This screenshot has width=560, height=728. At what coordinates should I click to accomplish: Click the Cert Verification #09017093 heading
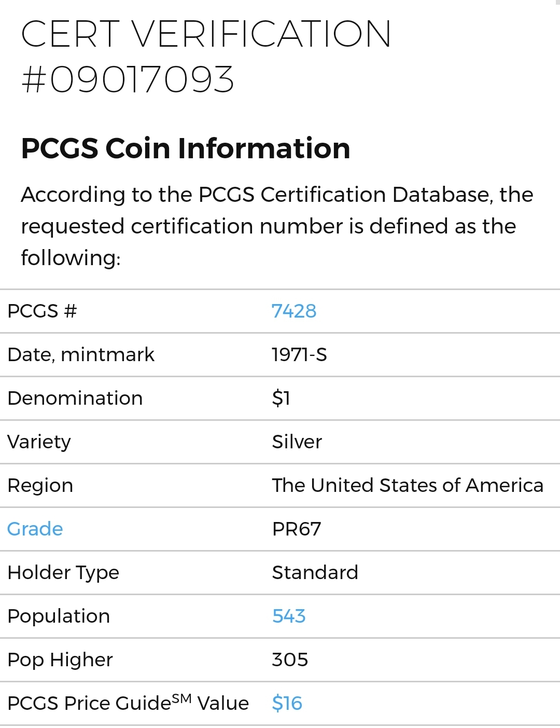coord(206,57)
